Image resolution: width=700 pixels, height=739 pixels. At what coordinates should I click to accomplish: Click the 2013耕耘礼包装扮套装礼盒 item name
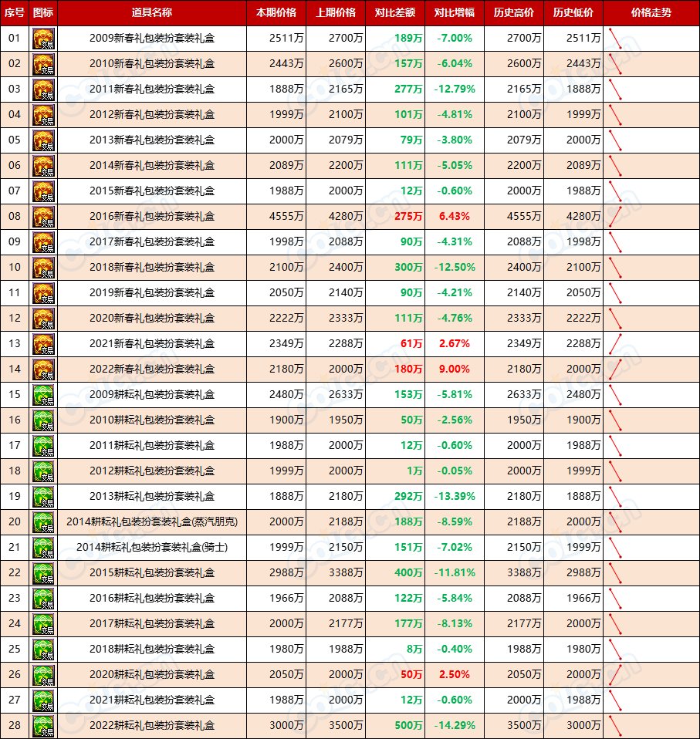click(x=152, y=497)
